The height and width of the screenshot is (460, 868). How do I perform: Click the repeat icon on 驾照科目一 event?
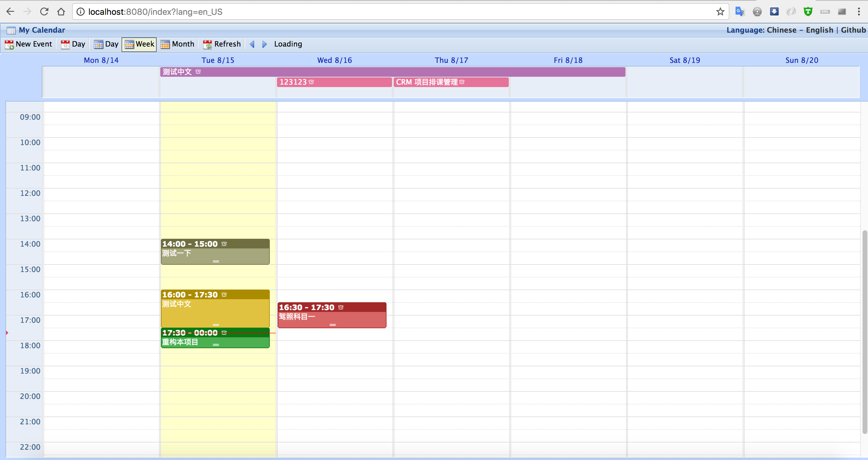(341, 307)
